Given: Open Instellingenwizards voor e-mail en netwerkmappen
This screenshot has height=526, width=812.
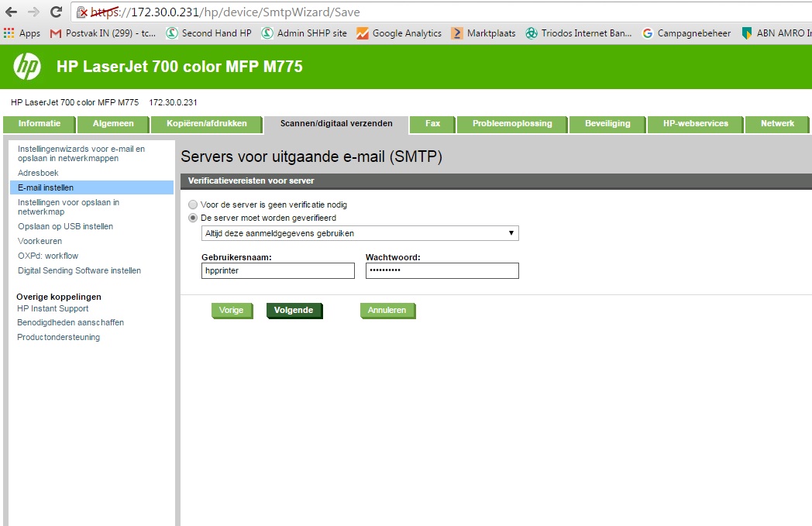Looking at the screenshot, I should point(81,153).
